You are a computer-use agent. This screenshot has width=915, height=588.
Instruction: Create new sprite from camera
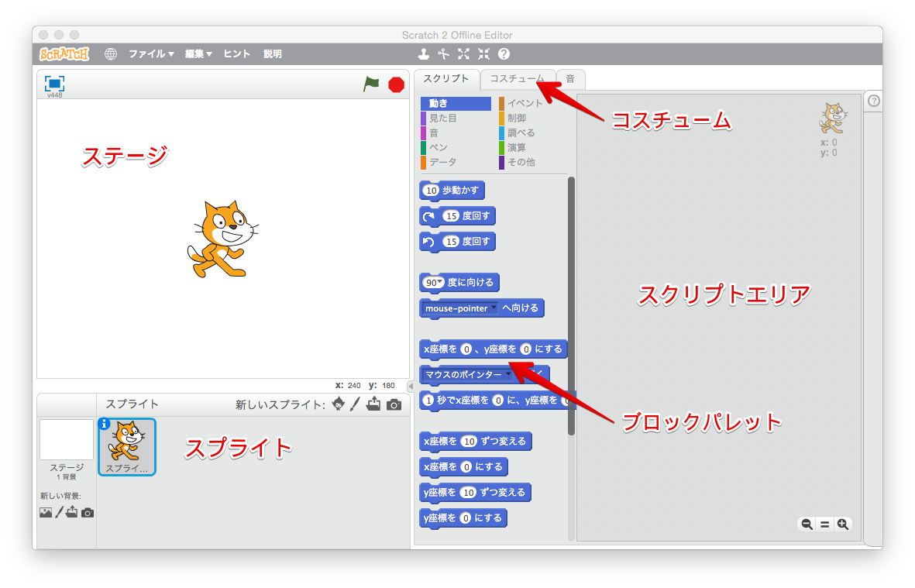(x=394, y=405)
